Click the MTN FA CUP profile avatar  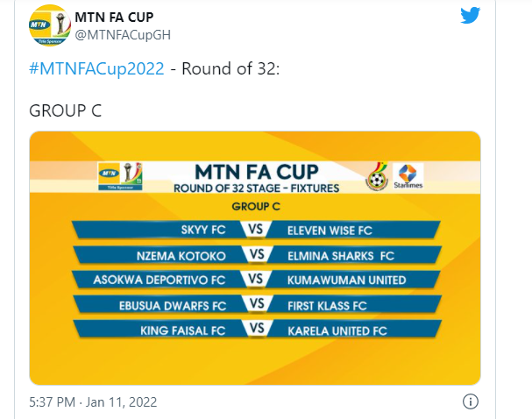pos(50,25)
